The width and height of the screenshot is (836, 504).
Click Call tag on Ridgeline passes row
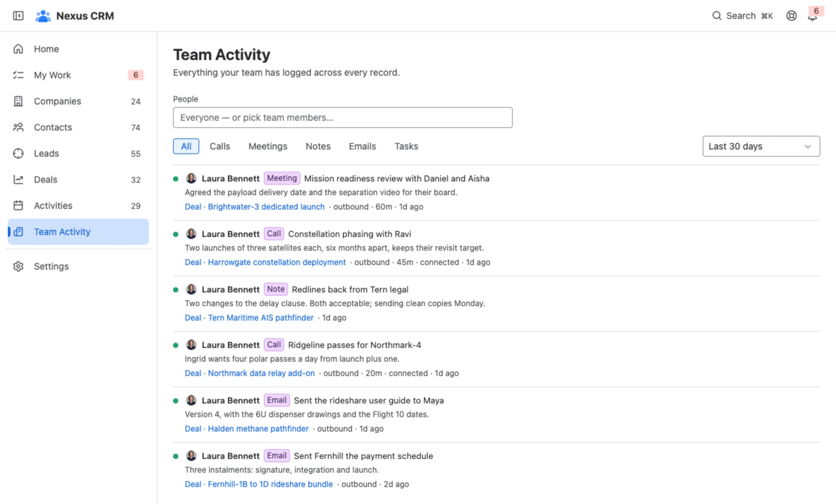point(274,344)
